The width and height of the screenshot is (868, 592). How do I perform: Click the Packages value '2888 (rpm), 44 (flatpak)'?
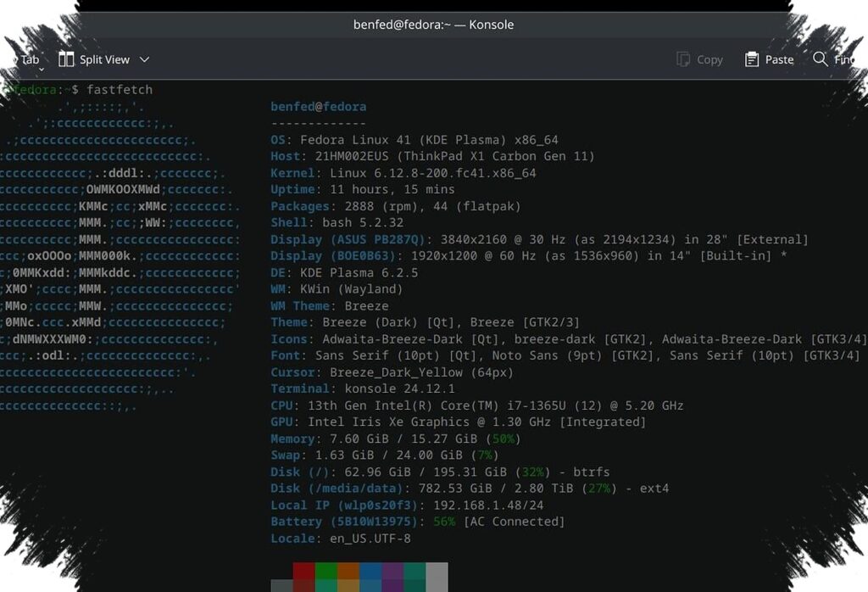coord(433,206)
